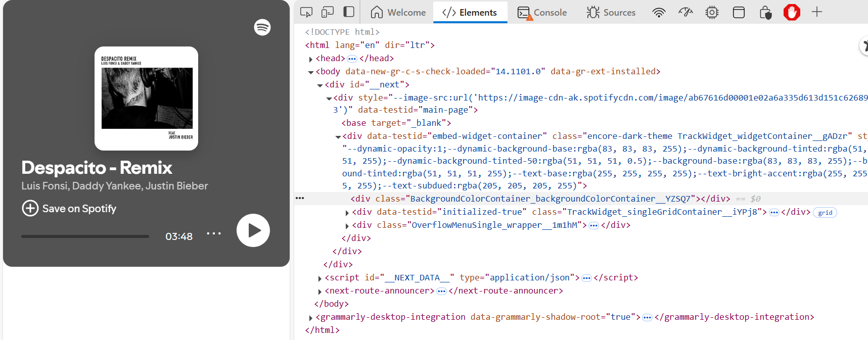Image resolution: width=868 pixels, height=340 pixels.
Task: Click the ellipsis in the grammarly-desktop-integration row
Action: 647,317
